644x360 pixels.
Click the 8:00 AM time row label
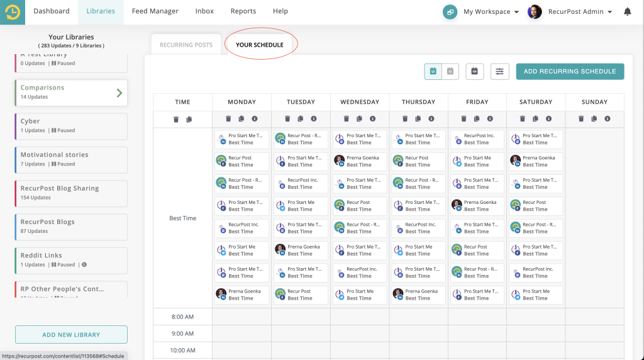click(x=183, y=317)
